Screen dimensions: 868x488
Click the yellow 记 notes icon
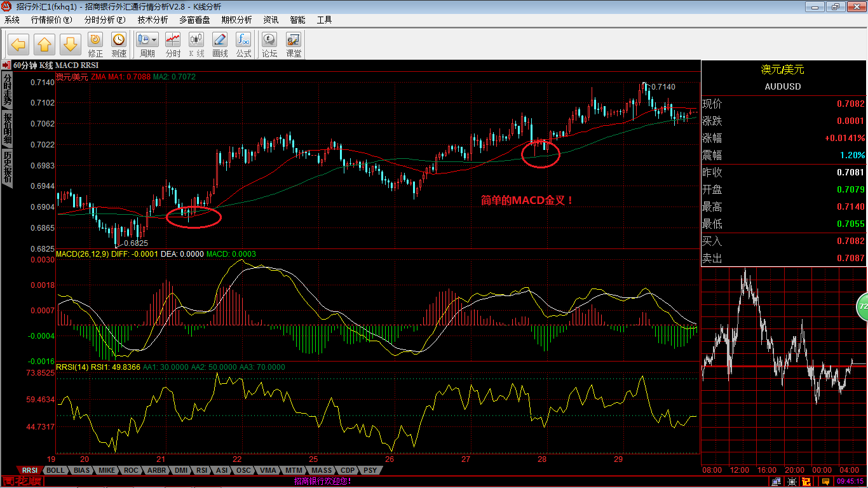tap(806, 481)
